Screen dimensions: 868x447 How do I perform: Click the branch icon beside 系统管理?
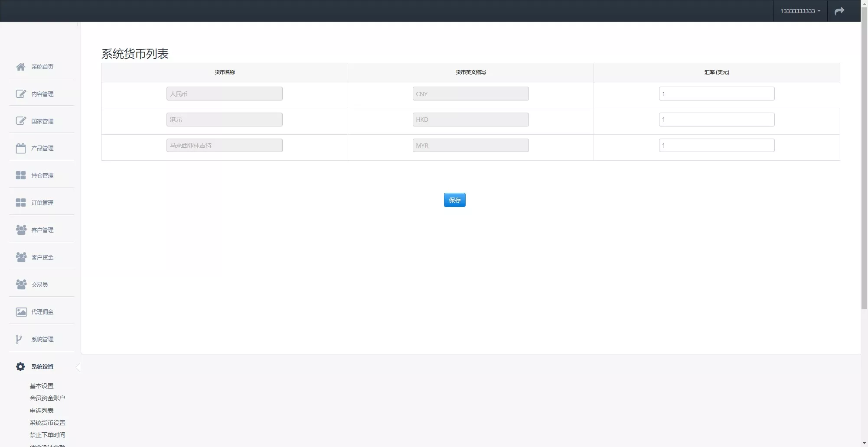19,339
